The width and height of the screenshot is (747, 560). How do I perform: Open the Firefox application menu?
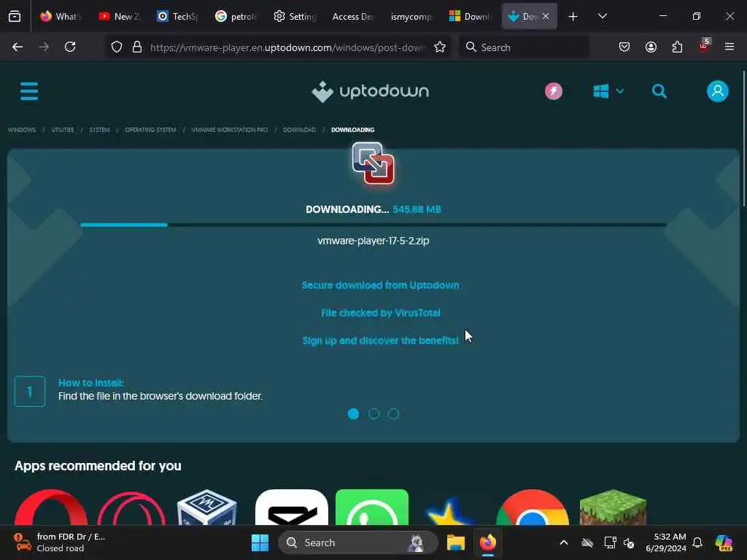[x=729, y=47]
